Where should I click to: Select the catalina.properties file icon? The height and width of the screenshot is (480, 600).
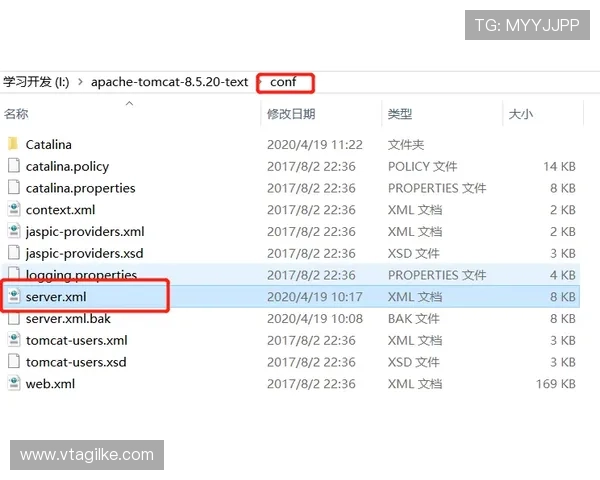coord(14,188)
